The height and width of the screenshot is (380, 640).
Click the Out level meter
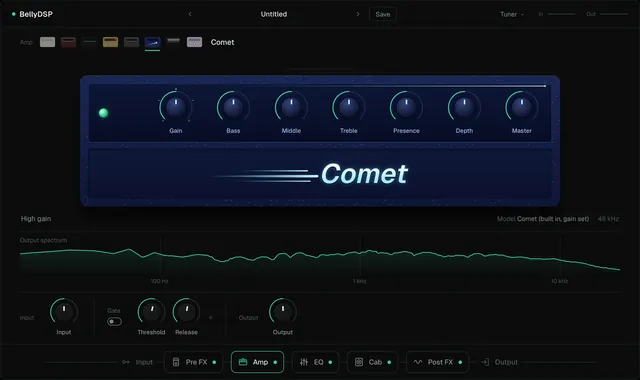point(614,14)
